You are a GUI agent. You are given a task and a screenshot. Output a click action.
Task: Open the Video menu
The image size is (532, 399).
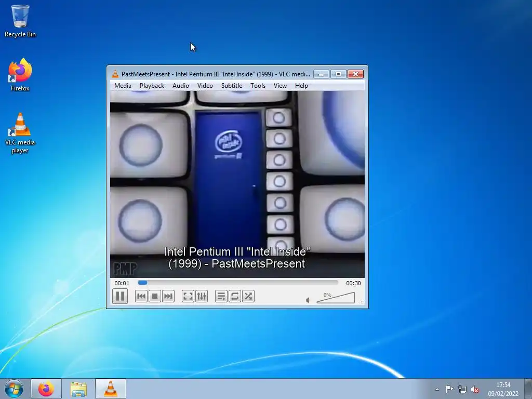[205, 86]
